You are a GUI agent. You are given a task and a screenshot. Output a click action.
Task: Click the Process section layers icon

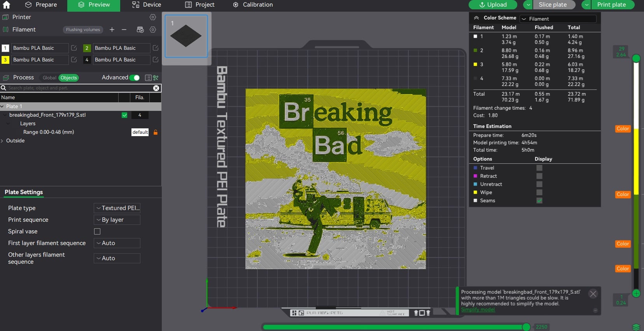click(x=6, y=78)
